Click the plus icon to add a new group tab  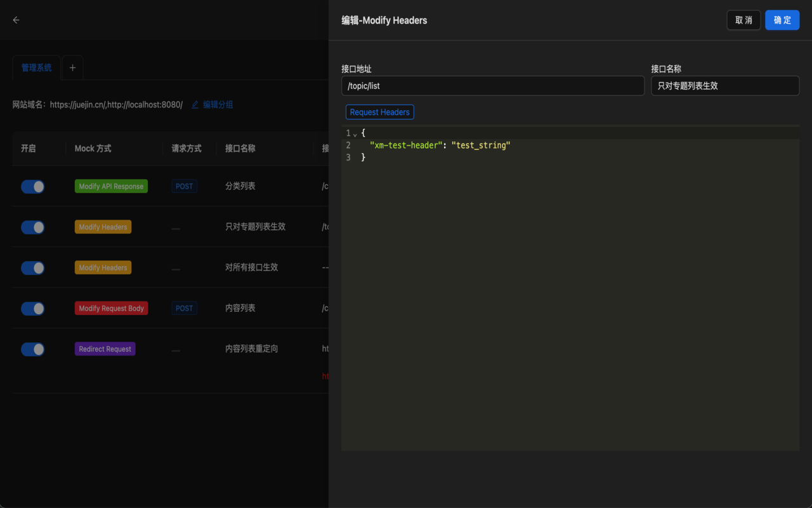[72, 67]
